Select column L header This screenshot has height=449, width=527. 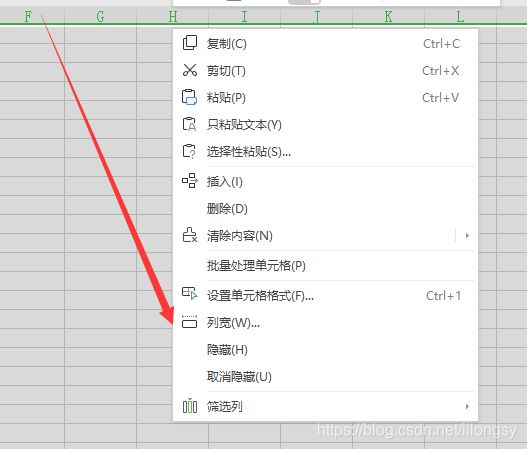pos(460,16)
